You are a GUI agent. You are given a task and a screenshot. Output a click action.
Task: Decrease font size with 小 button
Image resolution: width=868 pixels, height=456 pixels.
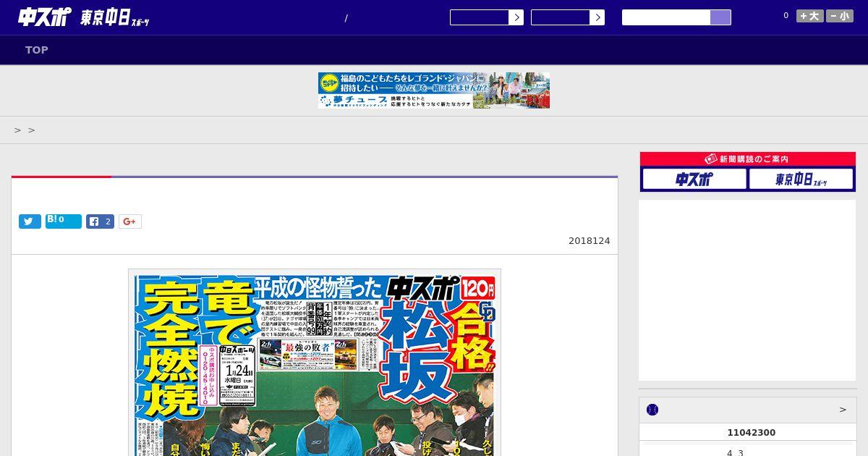coord(840,16)
